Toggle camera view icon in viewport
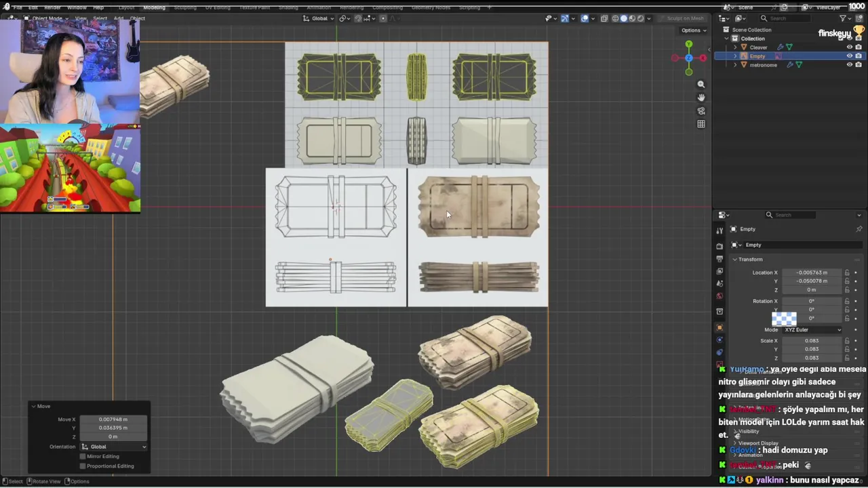The image size is (868, 488). point(701,111)
